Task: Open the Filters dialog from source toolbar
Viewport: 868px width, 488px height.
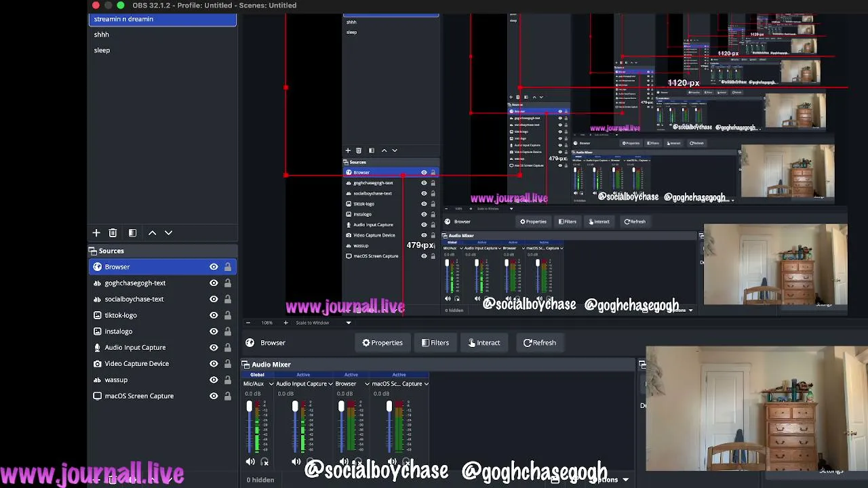Action: [x=435, y=343]
